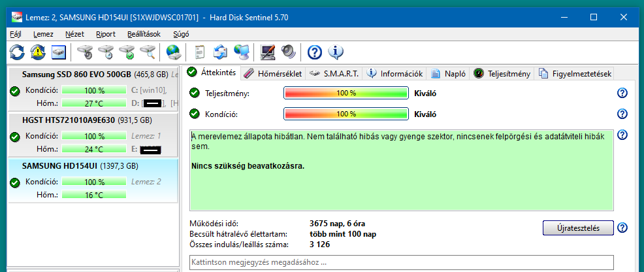Switch to the S.M.A.R.T. tab
This screenshot has width=644, height=272.
334,74
